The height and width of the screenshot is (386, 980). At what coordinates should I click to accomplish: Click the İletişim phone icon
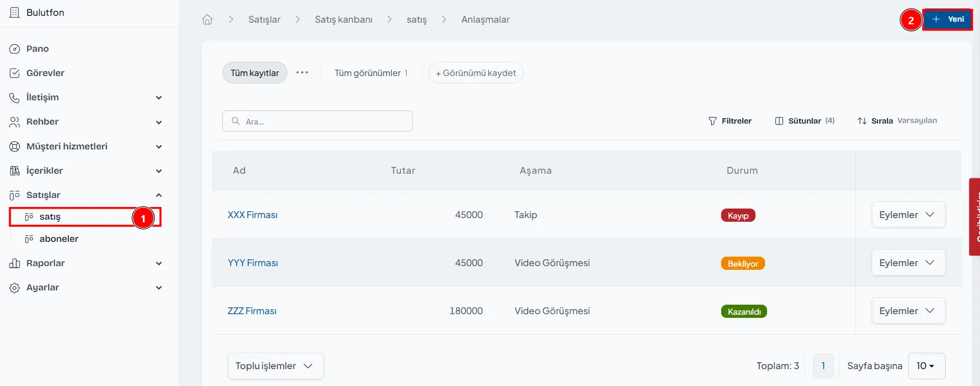coord(14,98)
